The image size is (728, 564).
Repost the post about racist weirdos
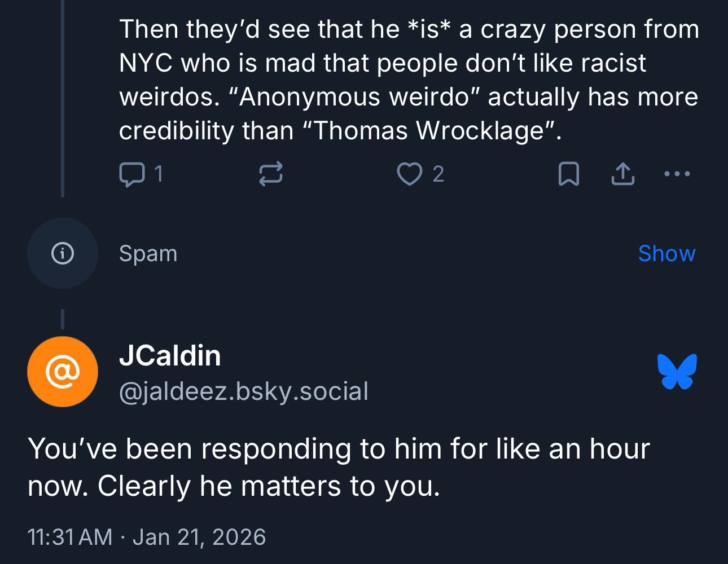271,174
